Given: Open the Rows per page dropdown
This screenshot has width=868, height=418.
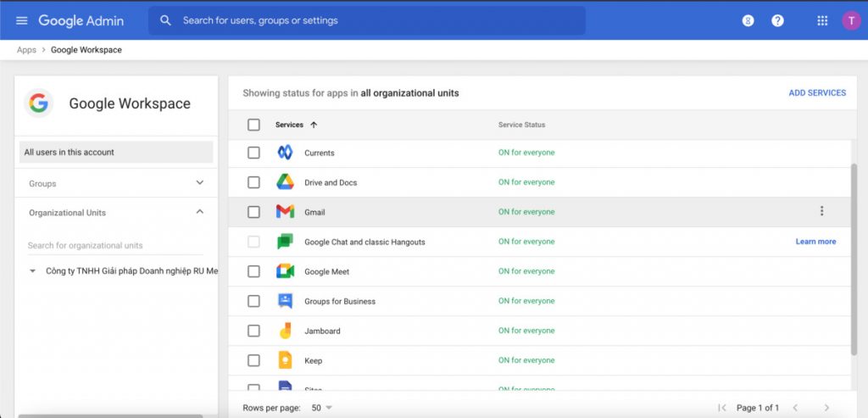Looking at the screenshot, I should [x=321, y=408].
